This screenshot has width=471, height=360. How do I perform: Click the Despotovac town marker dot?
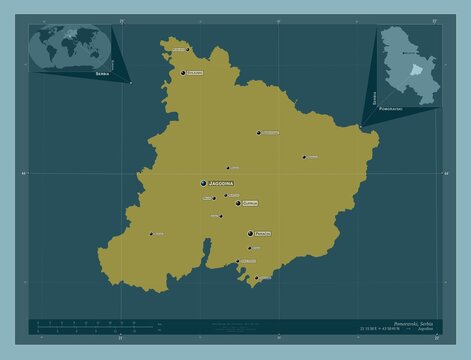(259, 133)
